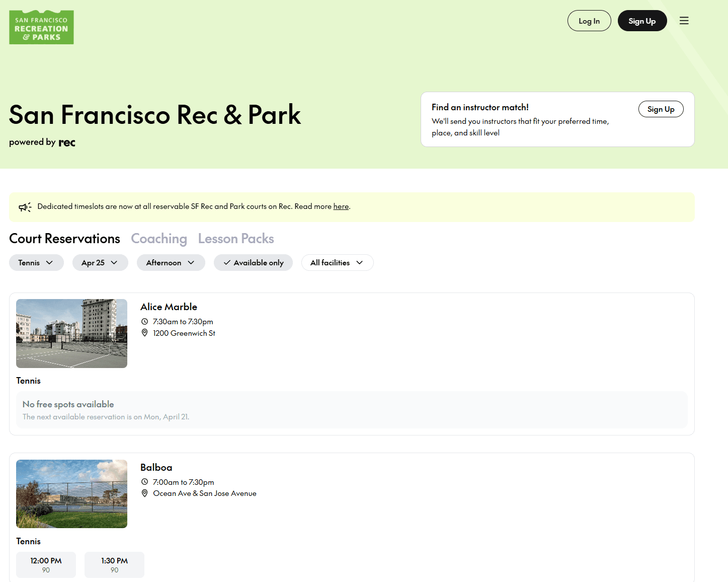
Task: Switch to the Coaching tab
Action: pos(159,239)
